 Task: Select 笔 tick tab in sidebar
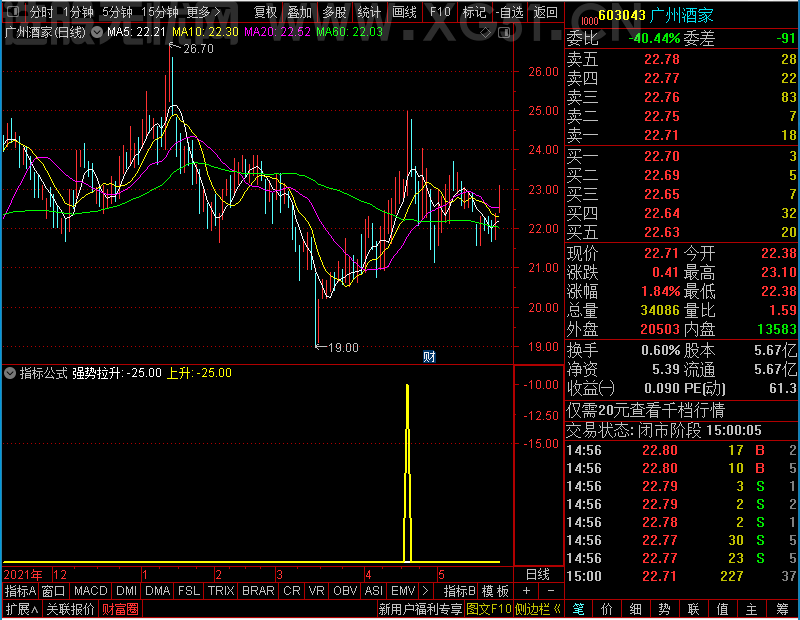click(579, 609)
